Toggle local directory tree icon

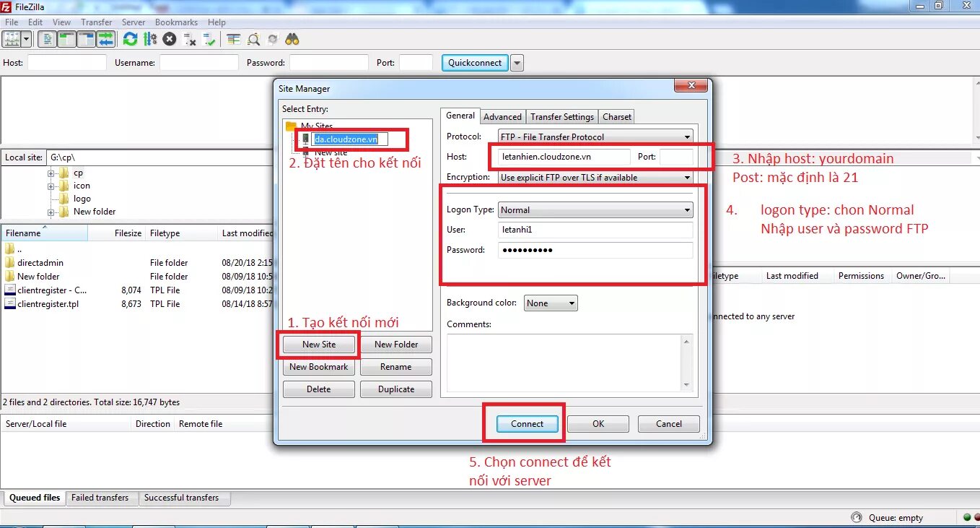(67, 39)
